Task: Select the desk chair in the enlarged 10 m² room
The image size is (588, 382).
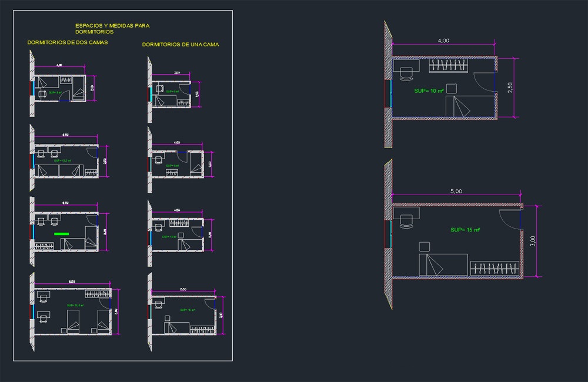Action: point(406,74)
